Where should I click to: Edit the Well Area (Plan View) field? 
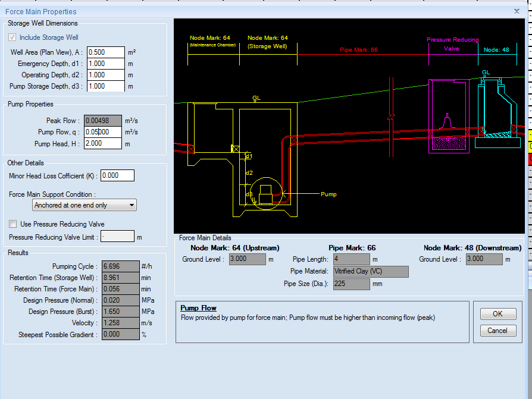click(106, 52)
